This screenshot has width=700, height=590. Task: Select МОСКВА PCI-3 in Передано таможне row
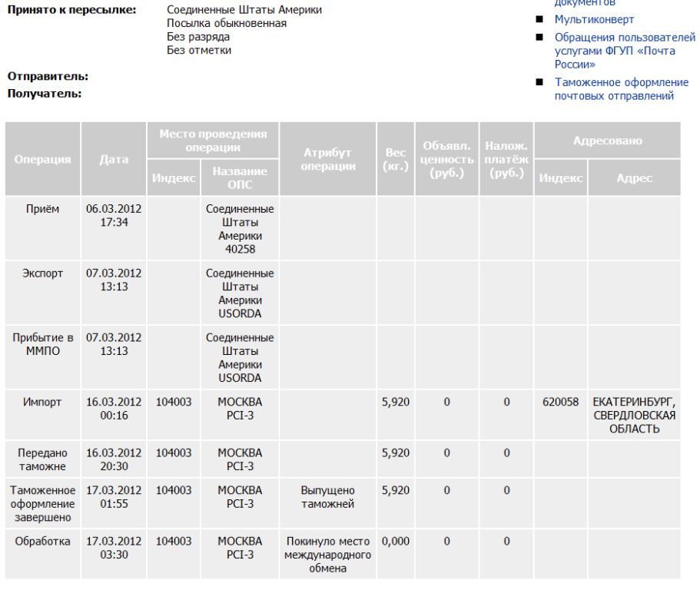tap(240, 459)
